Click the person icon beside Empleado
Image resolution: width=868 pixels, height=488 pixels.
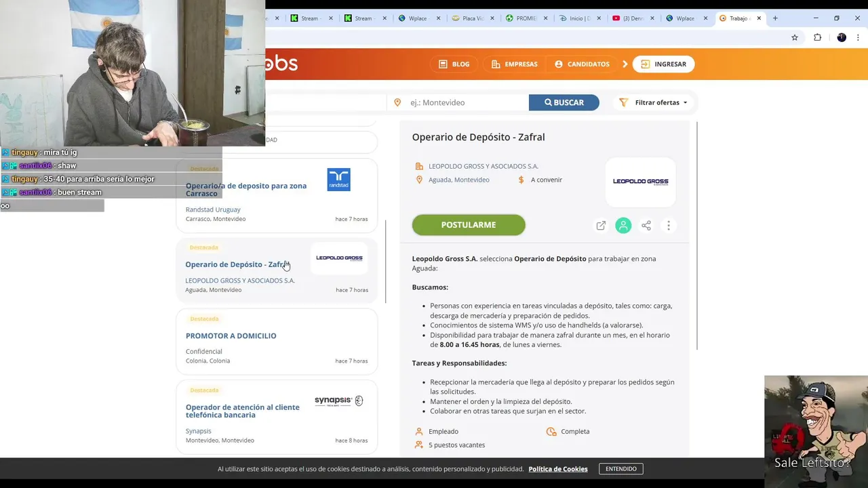(x=419, y=431)
